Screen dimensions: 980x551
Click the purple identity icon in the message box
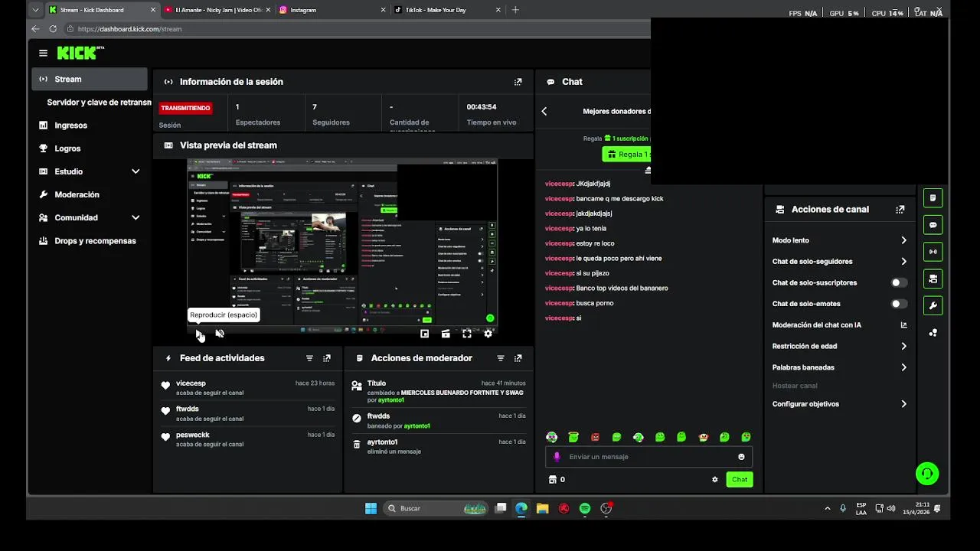(x=557, y=457)
